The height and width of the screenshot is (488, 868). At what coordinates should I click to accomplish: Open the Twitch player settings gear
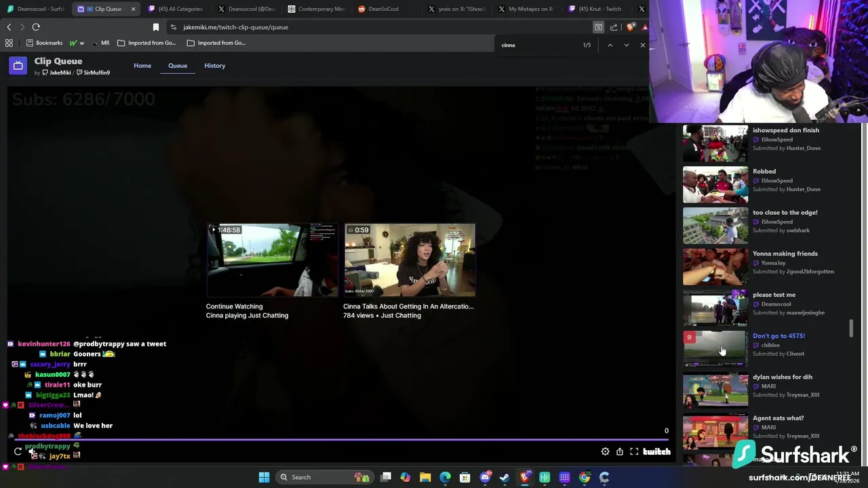[x=605, y=451]
